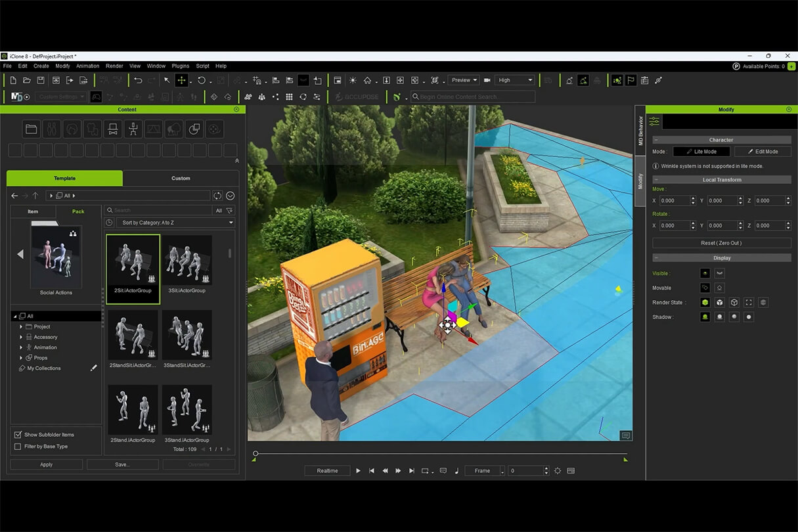The width and height of the screenshot is (798, 532).
Task: Open the timeline panel icon beside settings
Action: tap(571, 471)
